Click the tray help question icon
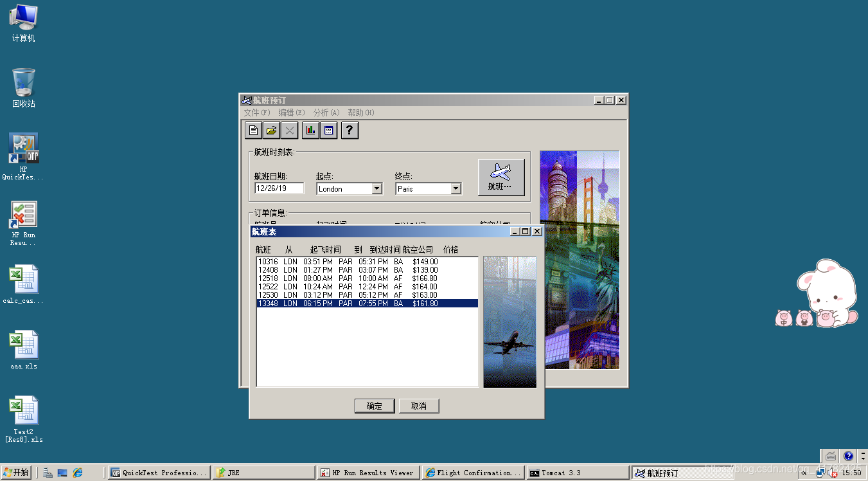This screenshot has width=868, height=481. tap(848, 455)
